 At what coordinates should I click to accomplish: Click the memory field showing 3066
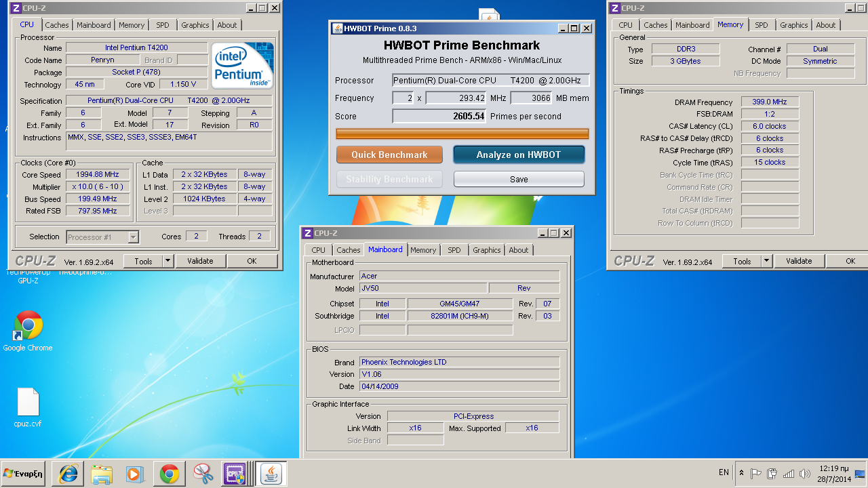point(532,98)
